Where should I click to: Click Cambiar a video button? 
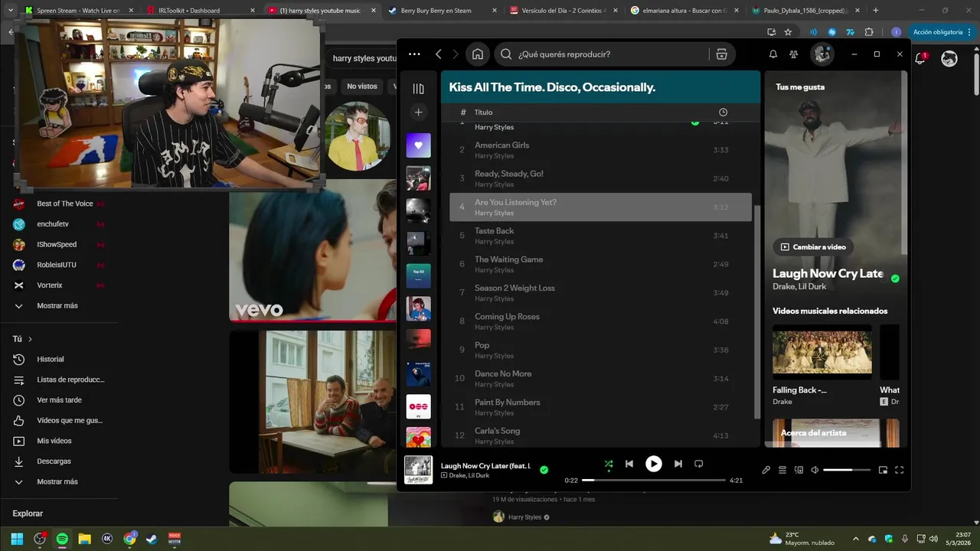(813, 247)
